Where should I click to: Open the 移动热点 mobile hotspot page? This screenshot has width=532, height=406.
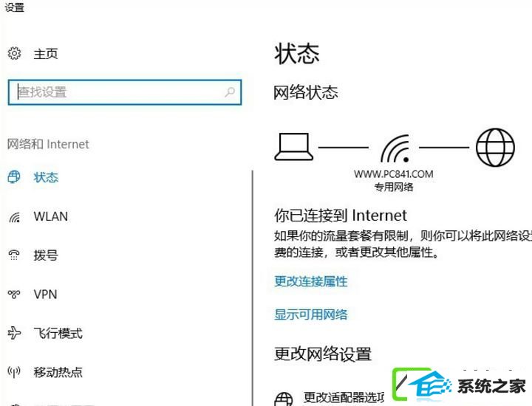click(x=58, y=372)
